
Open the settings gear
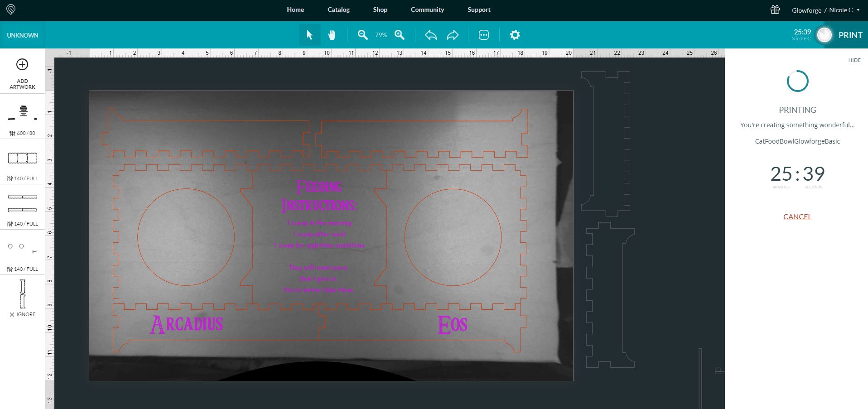515,35
